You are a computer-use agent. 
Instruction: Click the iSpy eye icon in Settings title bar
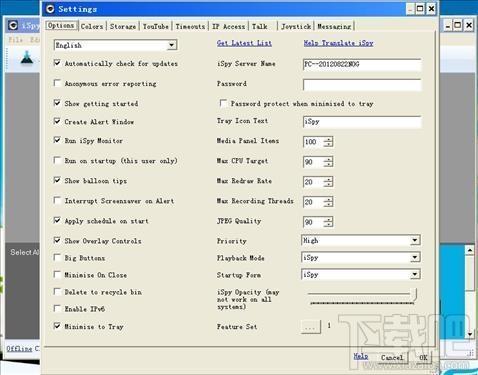[50, 9]
